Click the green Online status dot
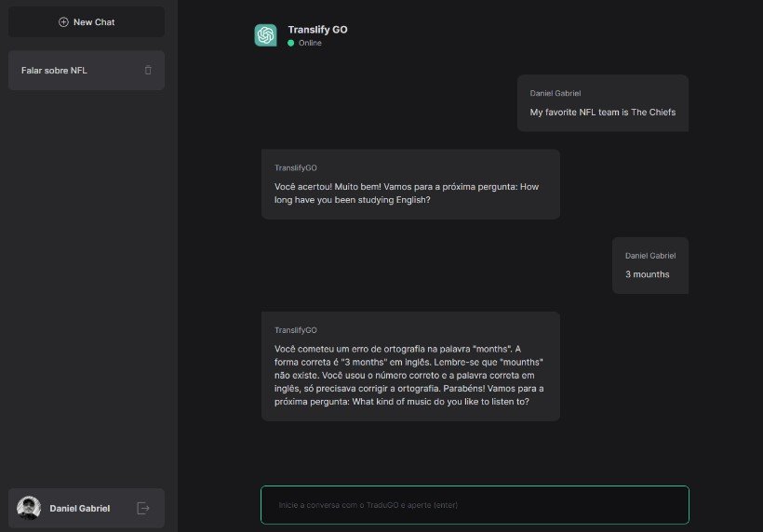Viewport: 763px width, 532px height. click(x=291, y=43)
